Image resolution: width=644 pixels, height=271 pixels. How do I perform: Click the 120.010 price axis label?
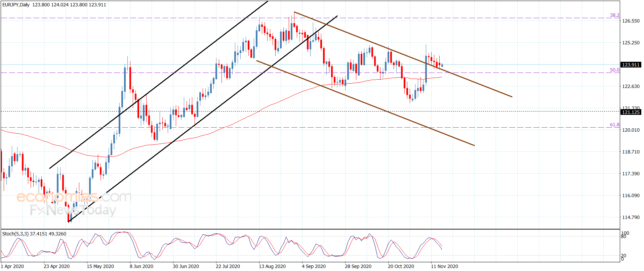(631, 130)
